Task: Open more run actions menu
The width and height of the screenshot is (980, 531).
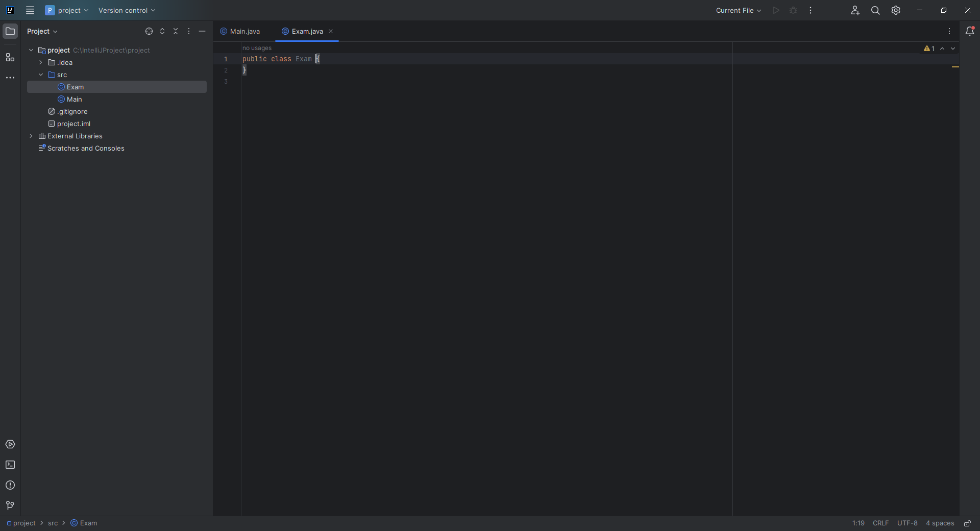Action: pyautogui.click(x=811, y=10)
